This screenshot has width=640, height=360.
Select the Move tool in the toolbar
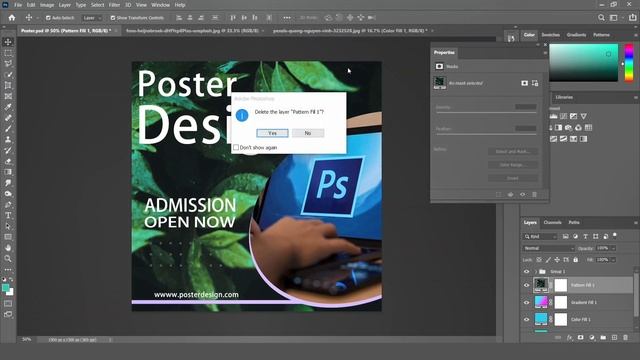tap(8, 42)
